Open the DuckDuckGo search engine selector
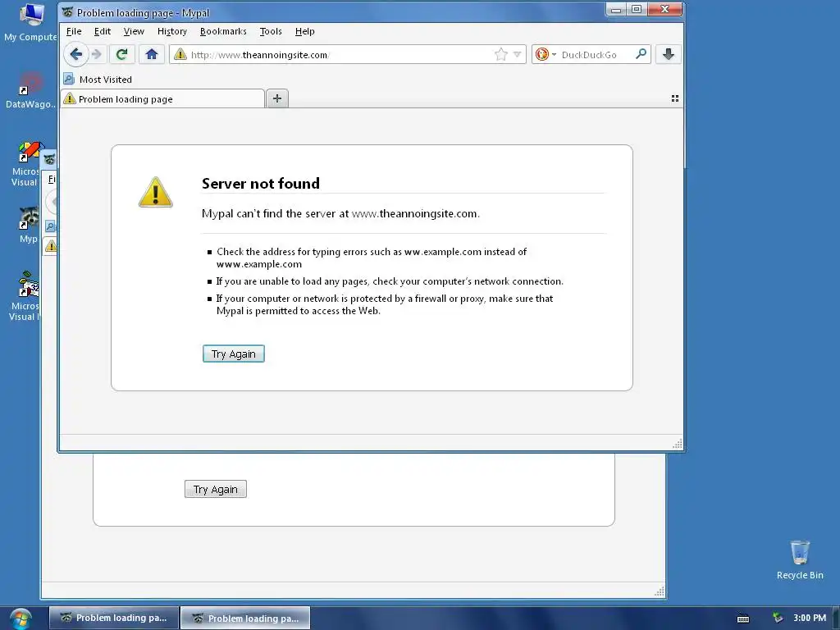Screen dimensions: 840x630 (x=546, y=54)
